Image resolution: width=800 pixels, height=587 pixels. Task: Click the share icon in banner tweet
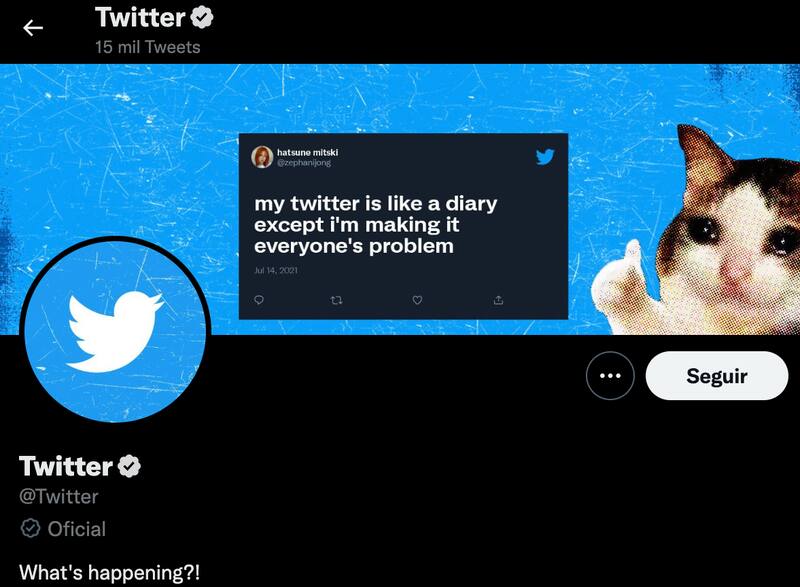[x=498, y=300]
